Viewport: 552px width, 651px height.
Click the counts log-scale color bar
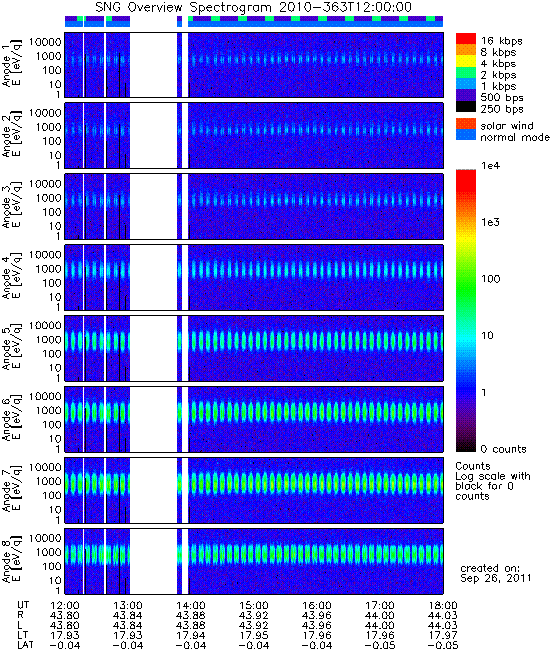466,311
